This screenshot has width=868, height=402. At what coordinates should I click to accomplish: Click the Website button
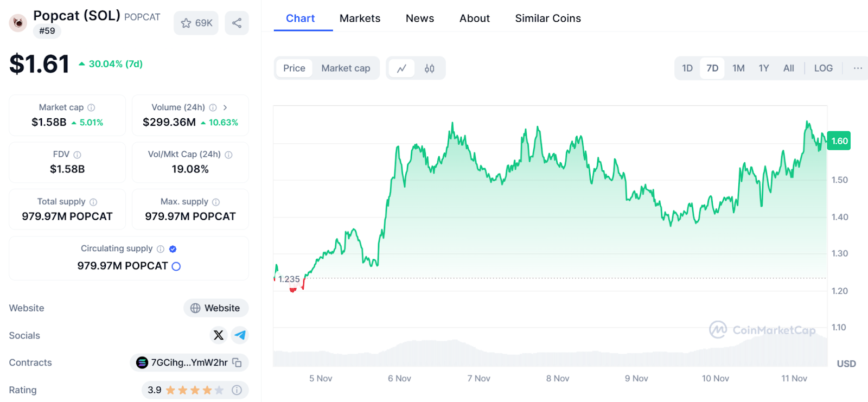216,308
